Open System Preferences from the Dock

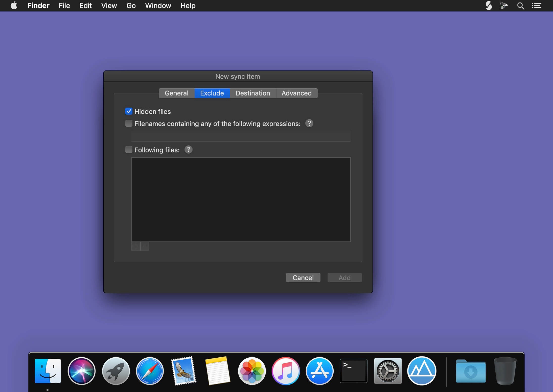click(x=387, y=371)
